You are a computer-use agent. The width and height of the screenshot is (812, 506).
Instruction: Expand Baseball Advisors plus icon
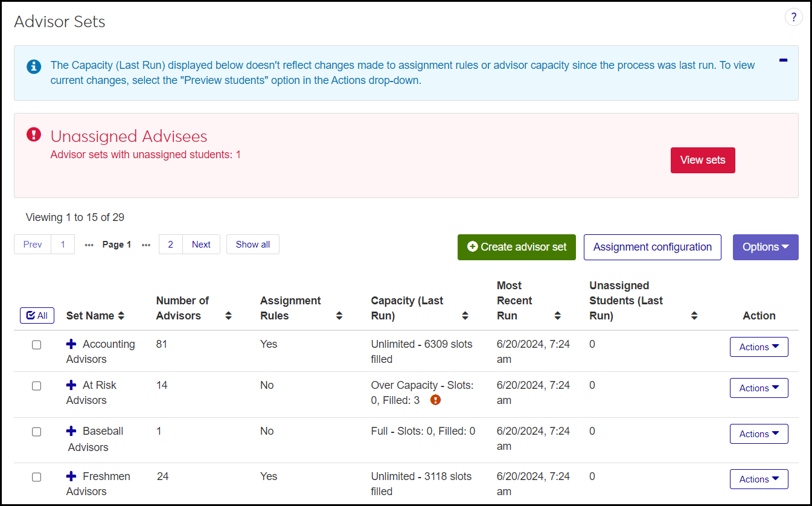[x=71, y=431]
